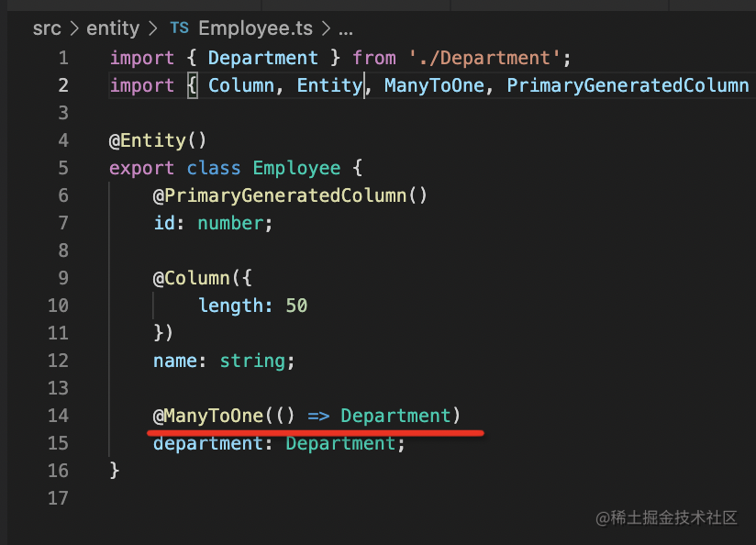The width and height of the screenshot is (756, 545).
Task: Select line number 5 in gutter
Action: tap(62, 168)
